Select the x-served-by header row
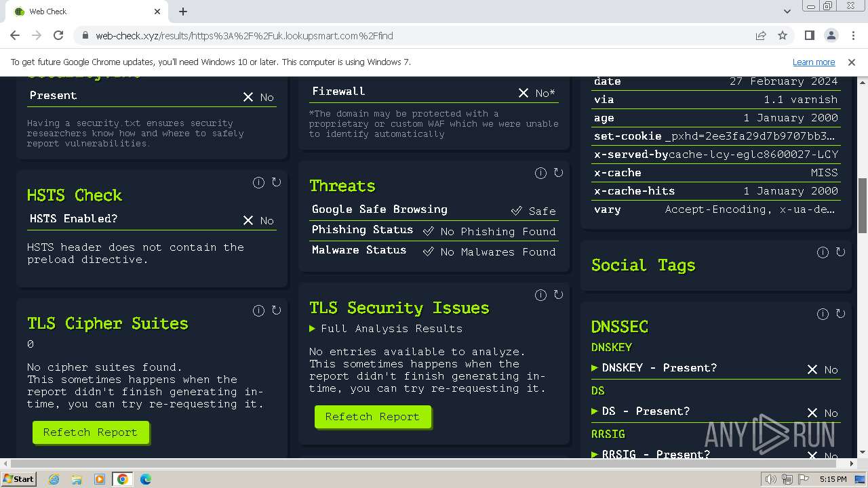 pyautogui.click(x=716, y=155)
